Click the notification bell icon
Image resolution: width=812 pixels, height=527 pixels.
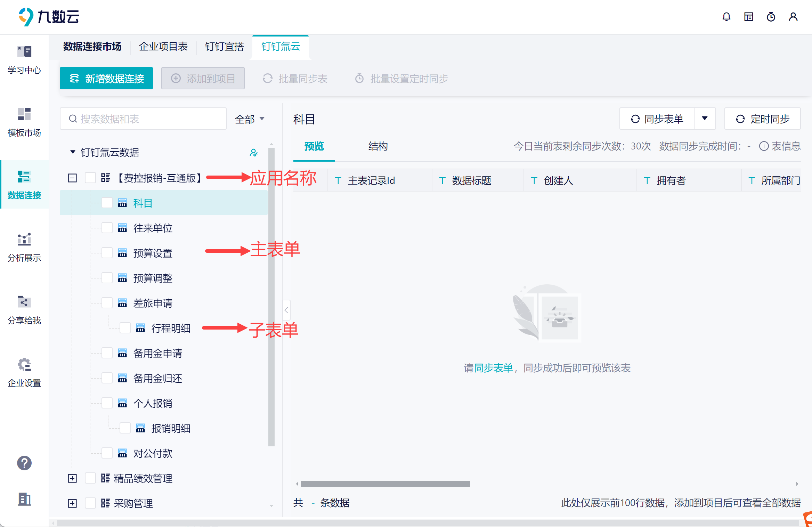[726, 17]
